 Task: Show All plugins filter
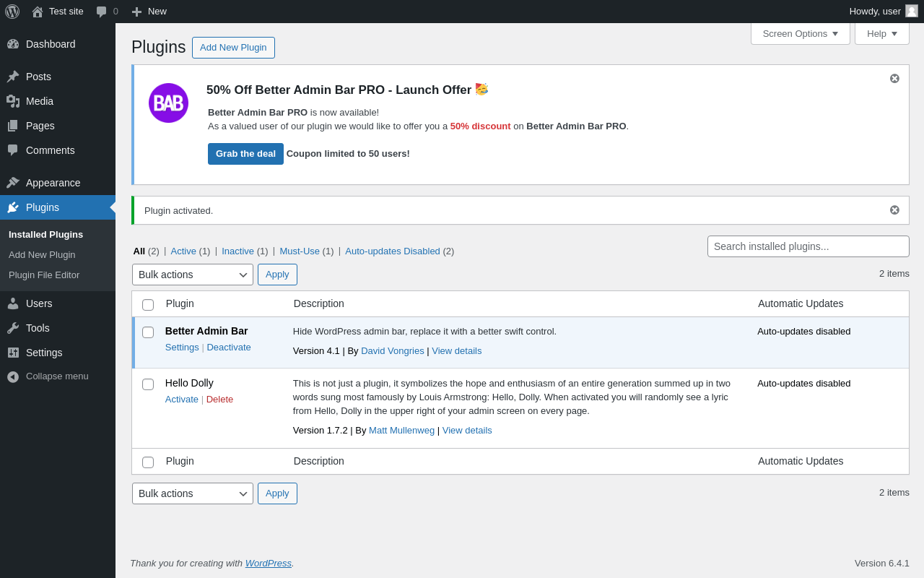139,251
